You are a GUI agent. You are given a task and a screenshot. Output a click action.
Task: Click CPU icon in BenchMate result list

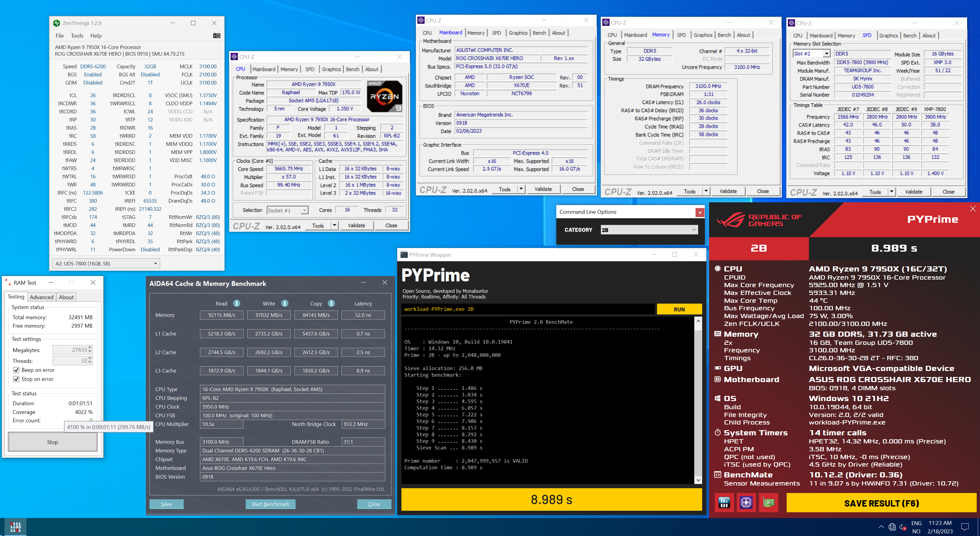[717, 268]
